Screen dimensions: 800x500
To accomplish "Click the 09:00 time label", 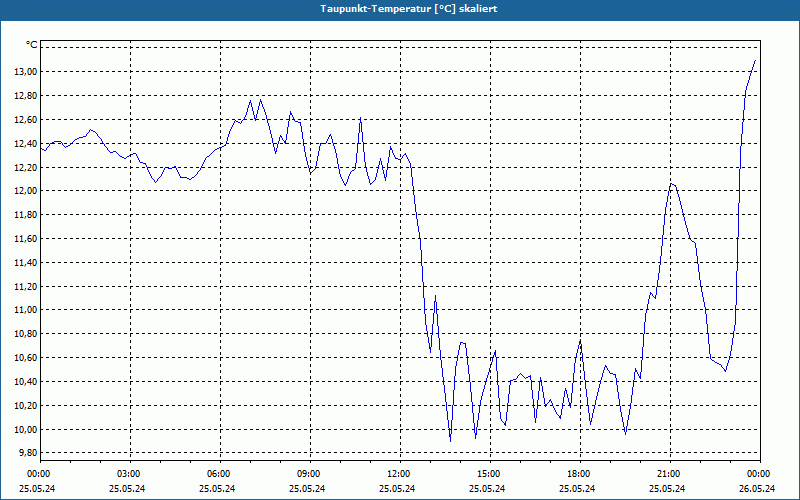I will click(x=310, y=474).
